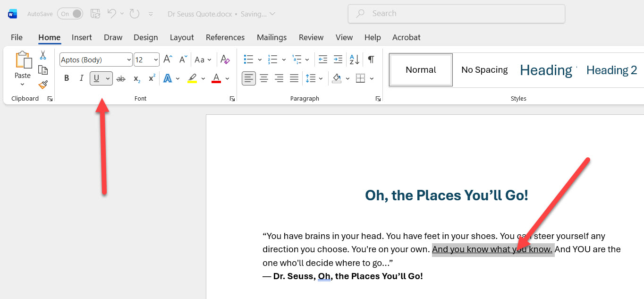This screenshot has height=299, width=644.
Task: Apply yellow text highlight color
Action: pos(192,78)
